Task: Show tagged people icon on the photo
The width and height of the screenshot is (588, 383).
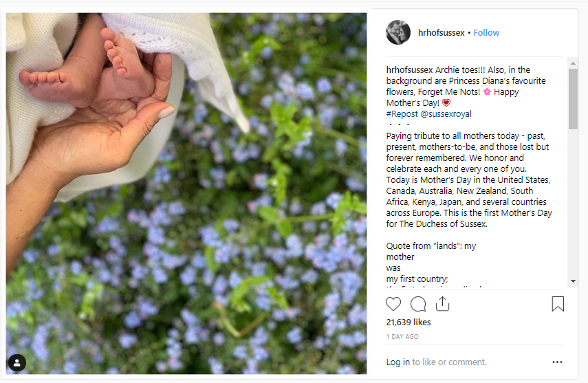Action: click(x=17, y=363)
